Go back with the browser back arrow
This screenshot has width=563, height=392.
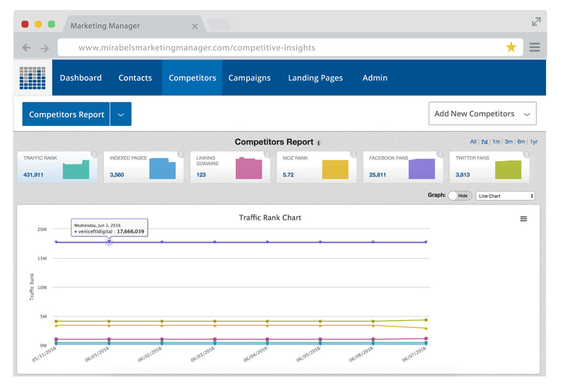[26, 47]
